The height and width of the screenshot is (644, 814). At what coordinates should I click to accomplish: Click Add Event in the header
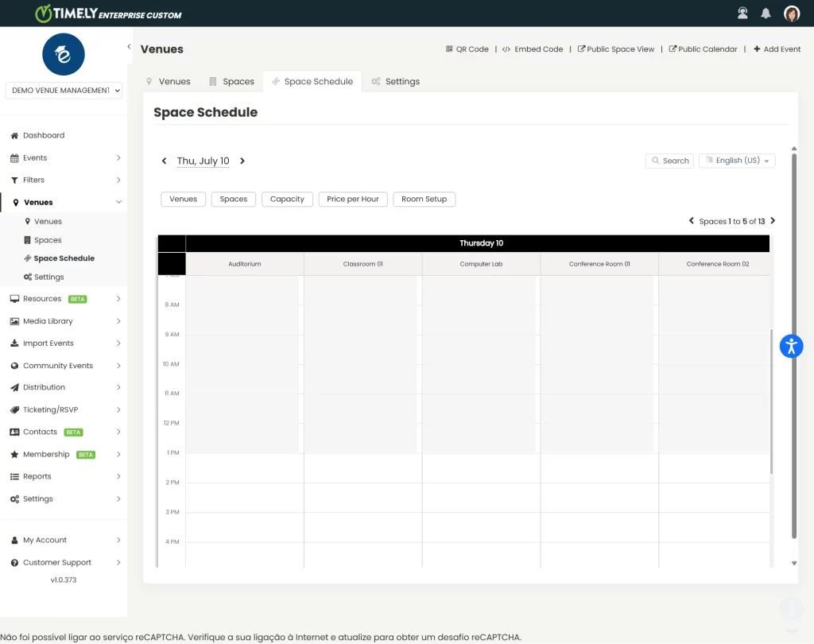coord(777,49)
